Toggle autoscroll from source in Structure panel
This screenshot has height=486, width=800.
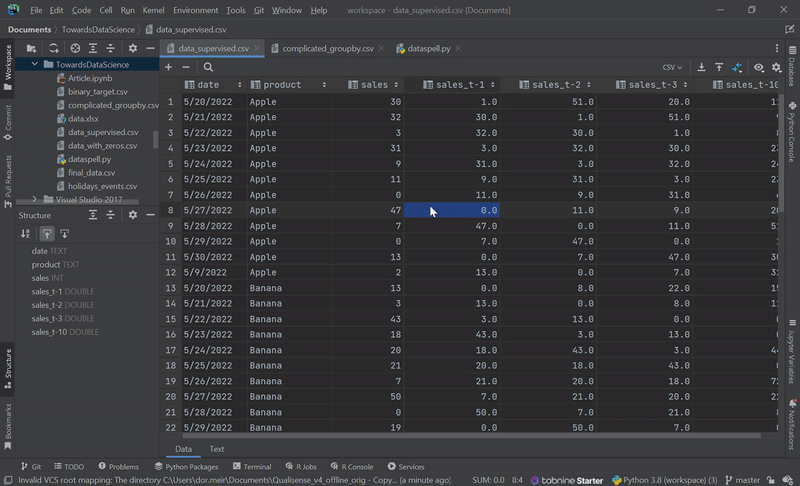click(x=65, y=233)
